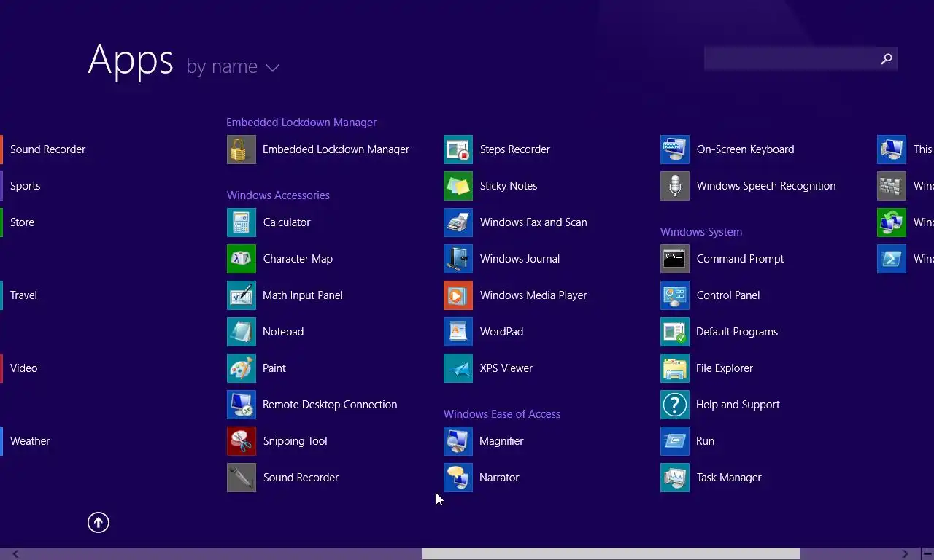The image size is (934, 560).
Task: Click the Default Programs icon
Action: 675,332
